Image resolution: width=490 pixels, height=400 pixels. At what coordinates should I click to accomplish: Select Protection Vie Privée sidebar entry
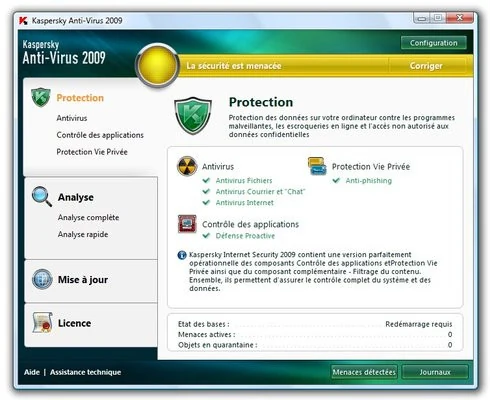pos(92,152)
